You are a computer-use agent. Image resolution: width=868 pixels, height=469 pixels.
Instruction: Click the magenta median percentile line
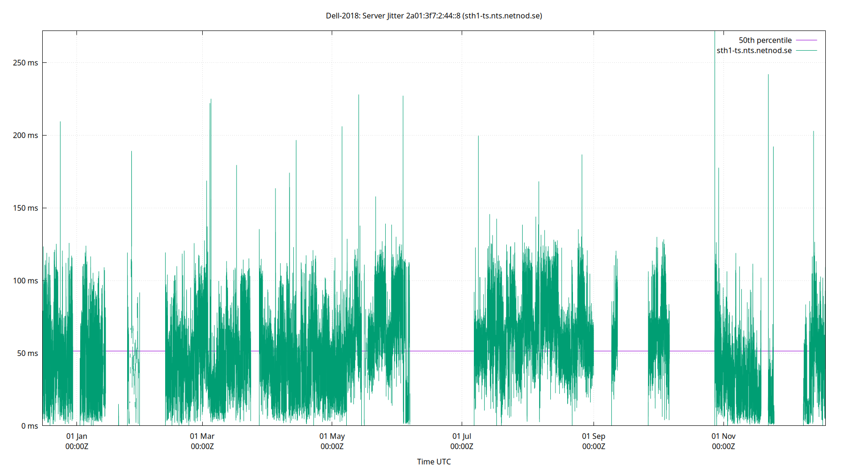441,350
